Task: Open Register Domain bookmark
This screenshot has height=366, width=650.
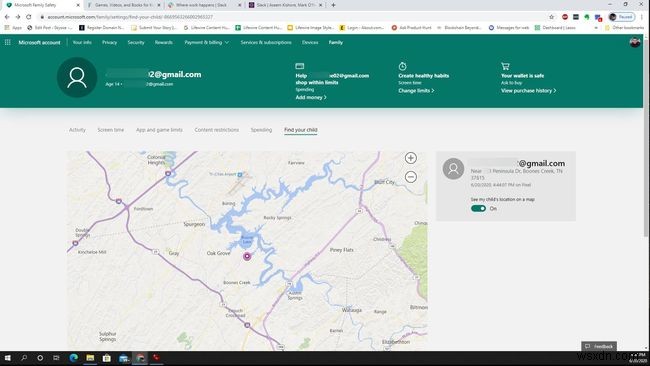Action: click(102, 28)
